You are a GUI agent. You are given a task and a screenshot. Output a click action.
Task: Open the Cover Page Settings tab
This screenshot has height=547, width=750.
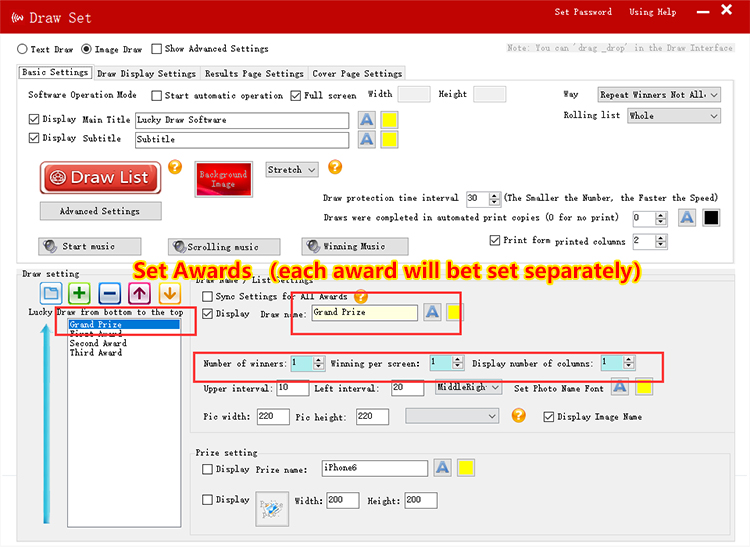pyautogui.click(x=357, y=73)
